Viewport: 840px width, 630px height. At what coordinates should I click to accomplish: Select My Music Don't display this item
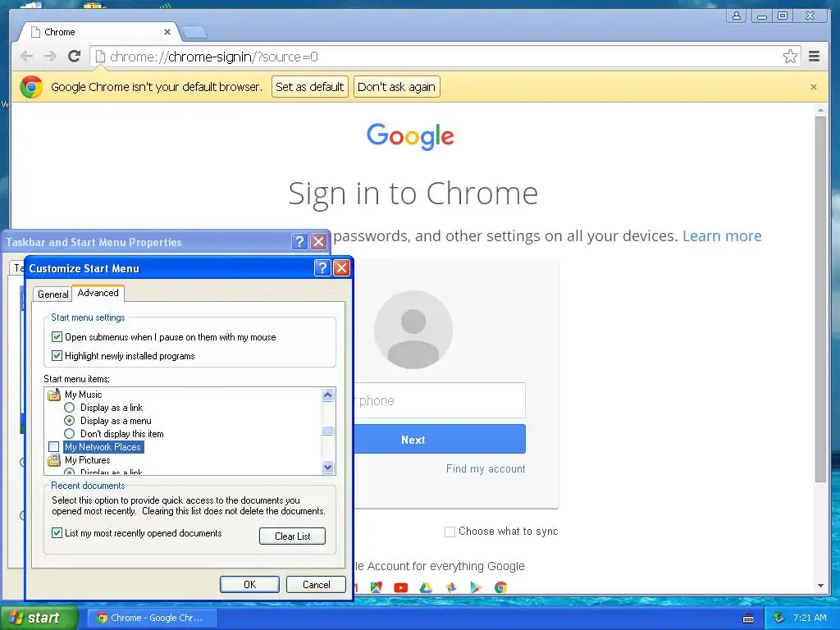click(x=69, y=434)
